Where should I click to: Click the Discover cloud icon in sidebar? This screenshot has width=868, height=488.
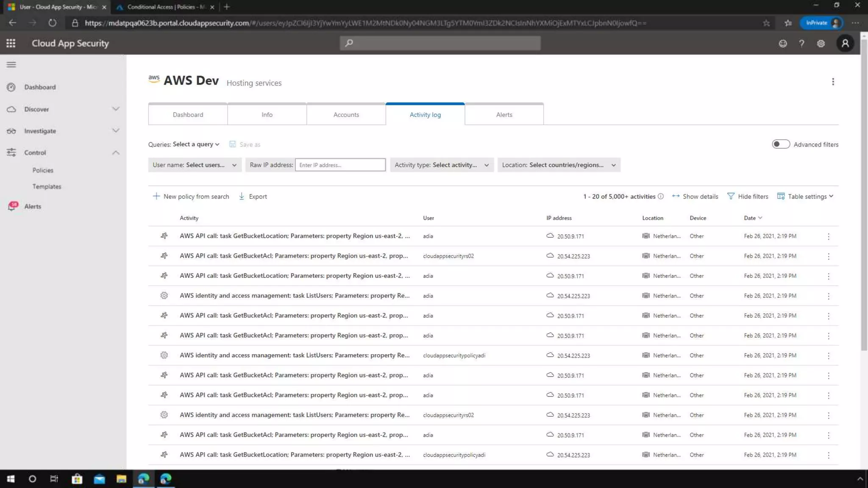11,109
